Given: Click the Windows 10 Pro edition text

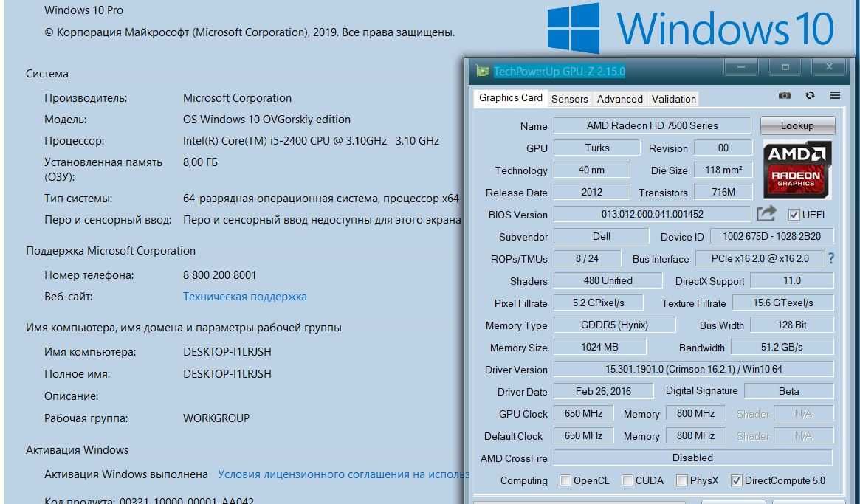Looking at the screenshot, I should coord(83,10).
